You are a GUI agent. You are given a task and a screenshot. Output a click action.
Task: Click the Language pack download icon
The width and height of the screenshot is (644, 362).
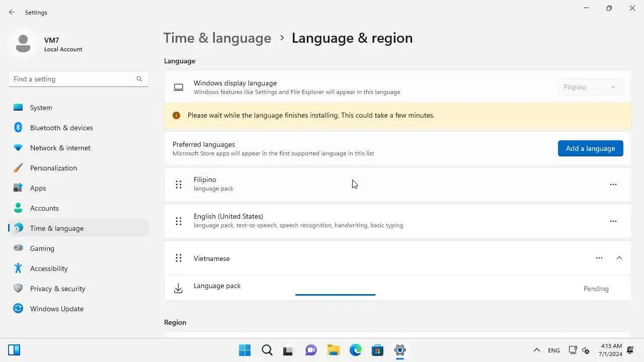point(178,289)
